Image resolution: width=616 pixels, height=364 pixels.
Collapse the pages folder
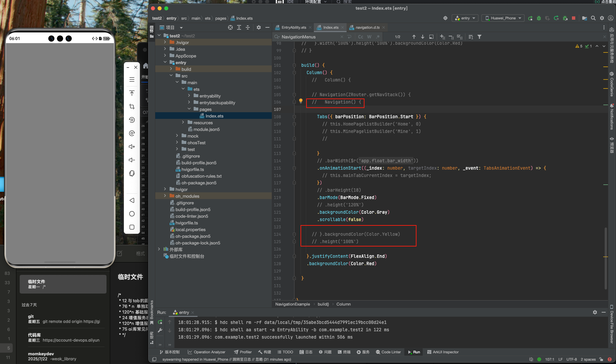[189, 109]
